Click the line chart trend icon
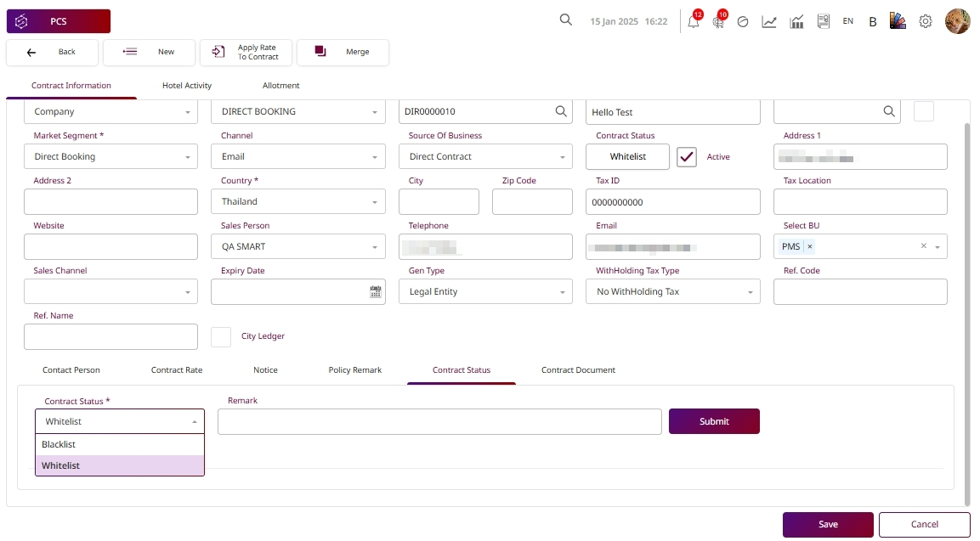This screenshot has height=541, width=980. [769, 22]
